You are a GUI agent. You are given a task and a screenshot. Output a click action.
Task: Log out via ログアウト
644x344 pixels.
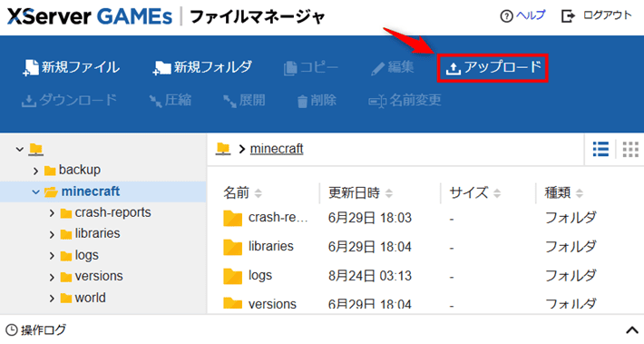point(596,15)
